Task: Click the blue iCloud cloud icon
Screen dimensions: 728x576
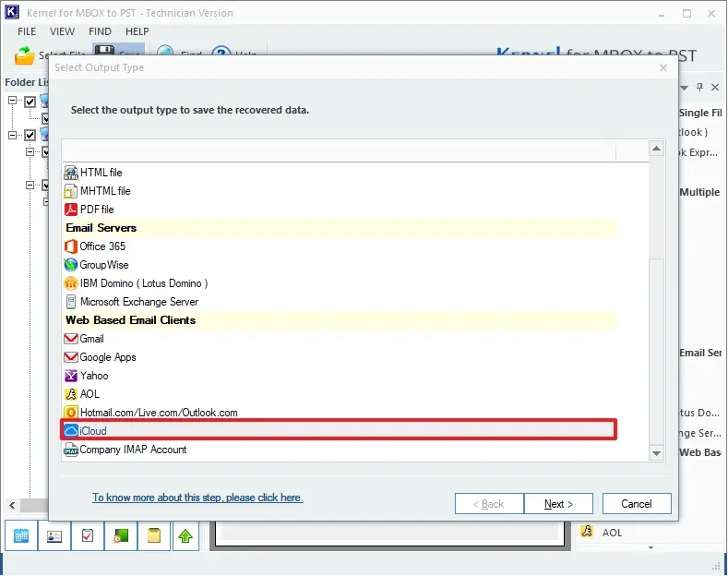Action: 70,431
